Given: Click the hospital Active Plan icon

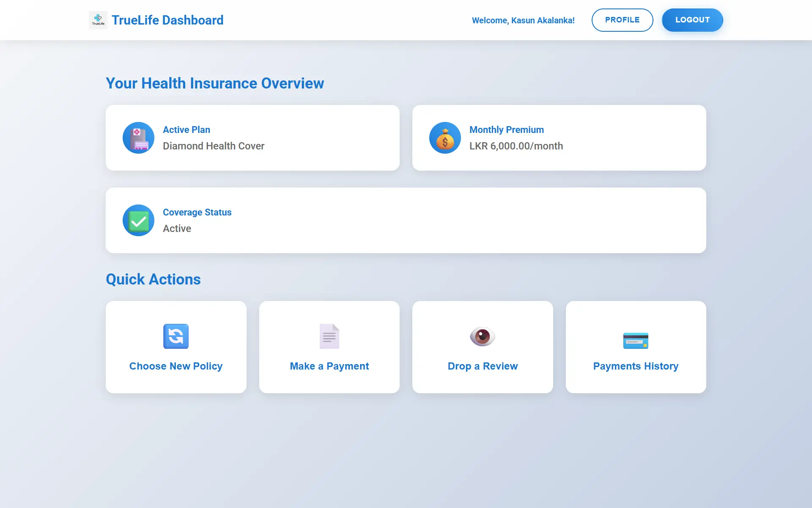Looking at the screenshot, I should click(x=138, y=138).
